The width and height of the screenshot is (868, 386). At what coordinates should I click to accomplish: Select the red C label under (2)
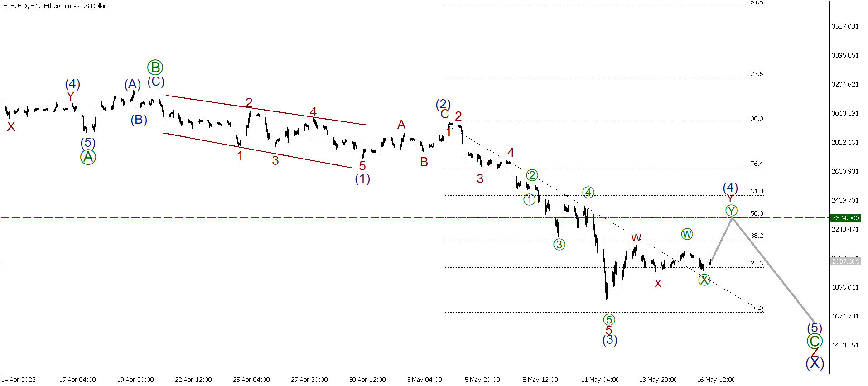click(x=445, y=115)
